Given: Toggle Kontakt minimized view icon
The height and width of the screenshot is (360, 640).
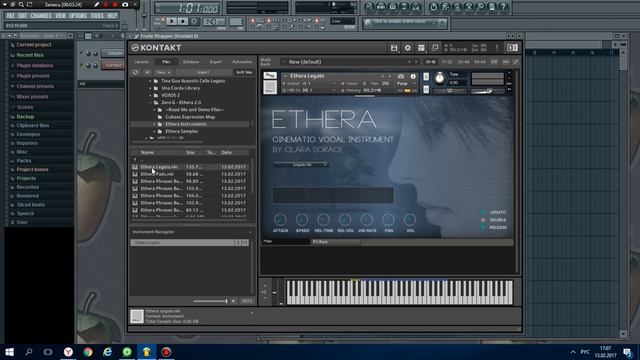Looking at the screenshot, I should tap(435, 48).
